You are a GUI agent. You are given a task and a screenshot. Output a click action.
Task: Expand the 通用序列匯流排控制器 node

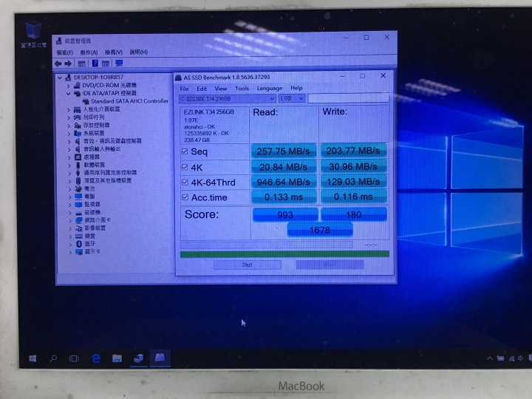69,173
